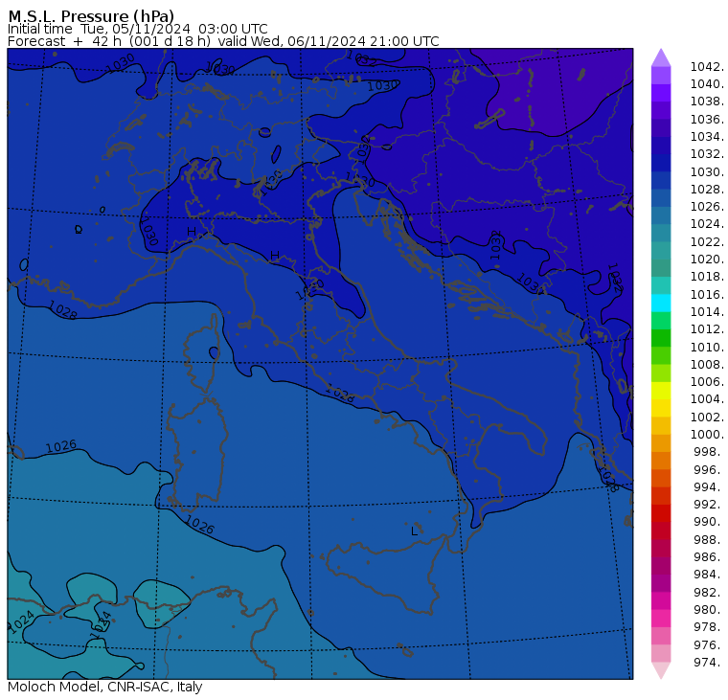
Task: Click the '992.' color scale label
Action: click(709, 505)
